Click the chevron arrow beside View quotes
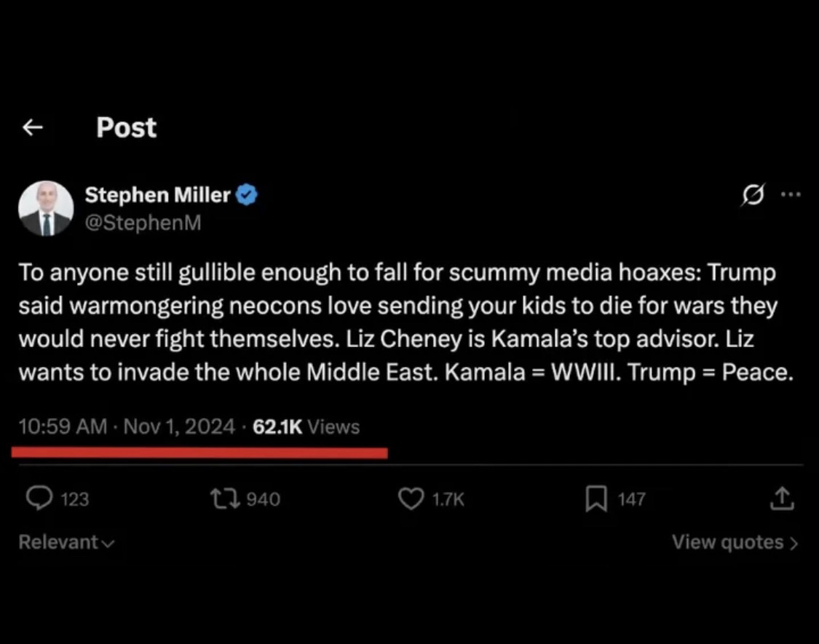Viewport: 819px width, 644px height. (x=794, y=543)
